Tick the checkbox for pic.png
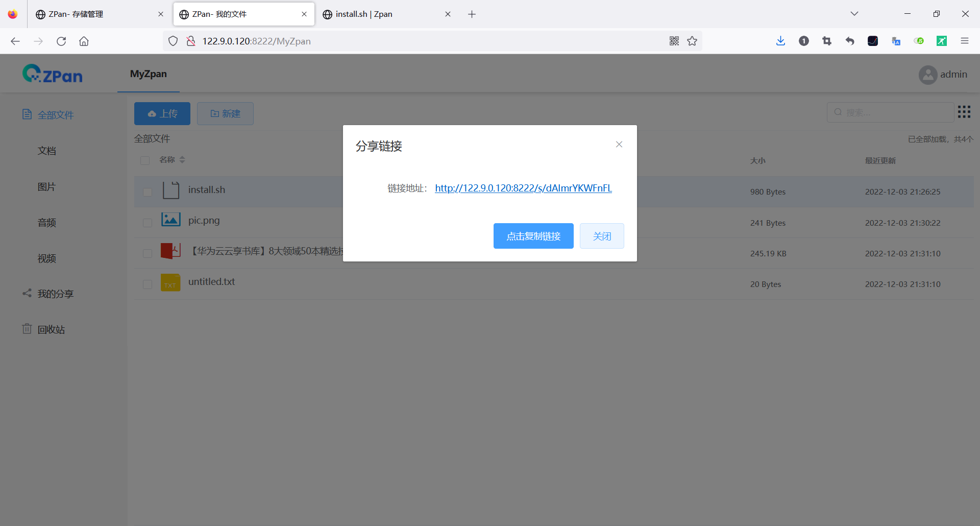 point(148,223)
